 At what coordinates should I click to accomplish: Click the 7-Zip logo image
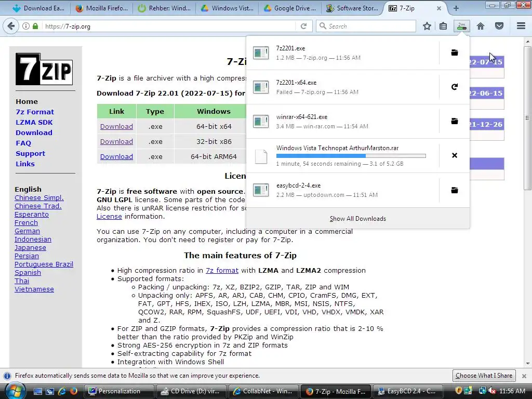[44, 69]
